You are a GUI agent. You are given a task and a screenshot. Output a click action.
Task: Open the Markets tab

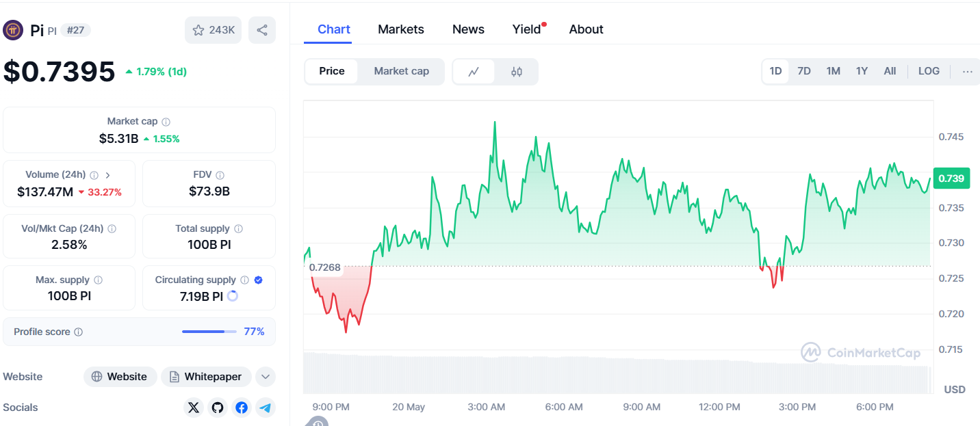(401, 29)
